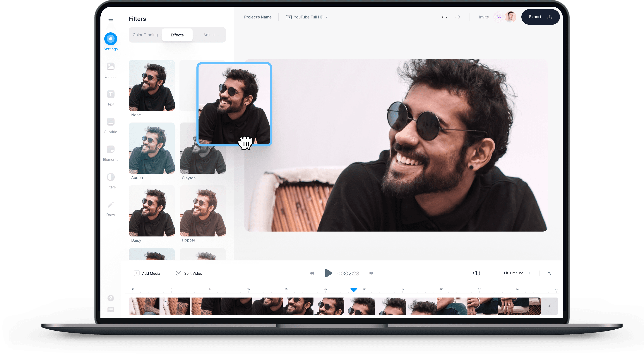Image resolution: width=644 pixels, height=356 pixels.
Task: Play the video preview
Action: click(328, 273)
